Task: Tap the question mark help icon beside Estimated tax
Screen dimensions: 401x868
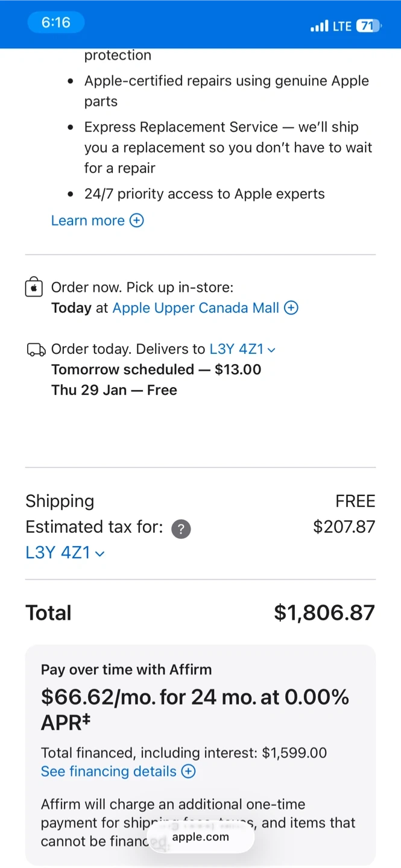Action: click(181, 529)
